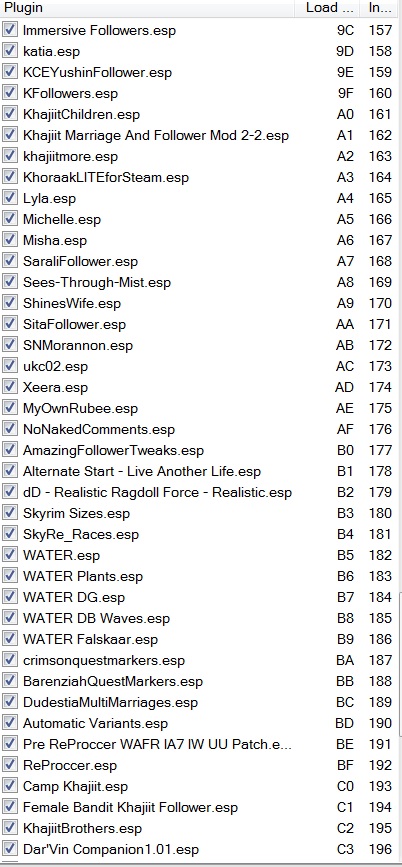Uncheck the Immersive Followers.esp checkbox
The image size is (402, 867).
[x=10, y=29]
